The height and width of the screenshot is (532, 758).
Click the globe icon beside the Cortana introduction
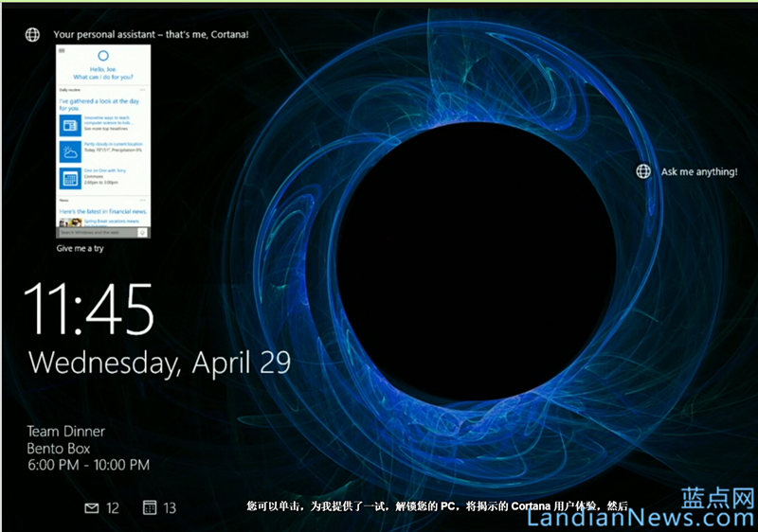click(x=32, y=34)
